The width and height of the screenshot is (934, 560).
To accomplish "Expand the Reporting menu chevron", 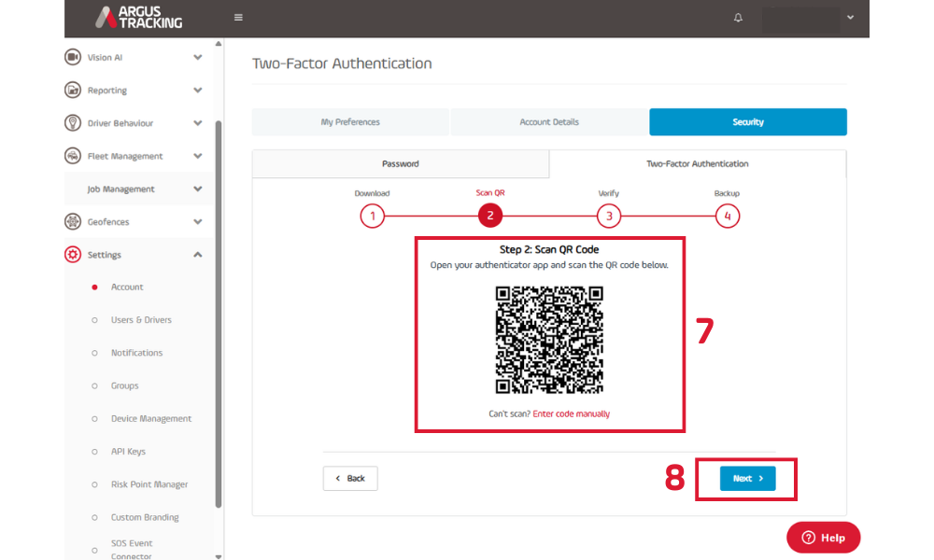I will click(x=198, y=90).
